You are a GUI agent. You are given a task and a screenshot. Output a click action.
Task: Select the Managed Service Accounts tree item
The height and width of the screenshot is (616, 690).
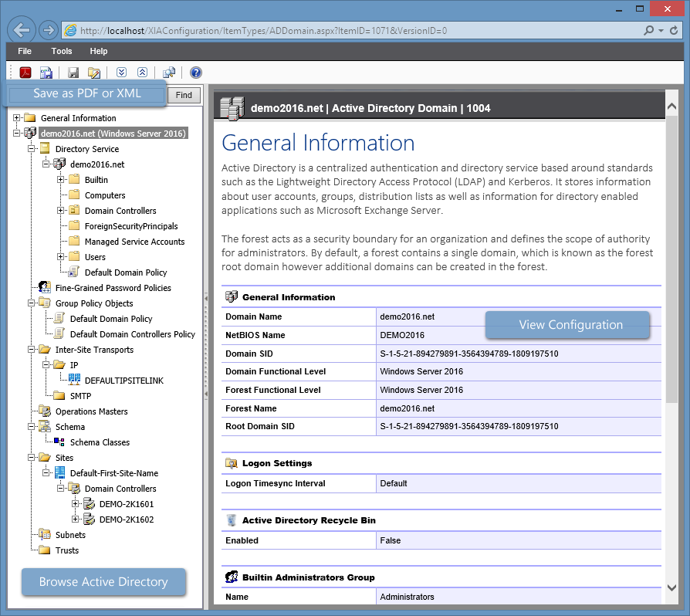[134, 242]
